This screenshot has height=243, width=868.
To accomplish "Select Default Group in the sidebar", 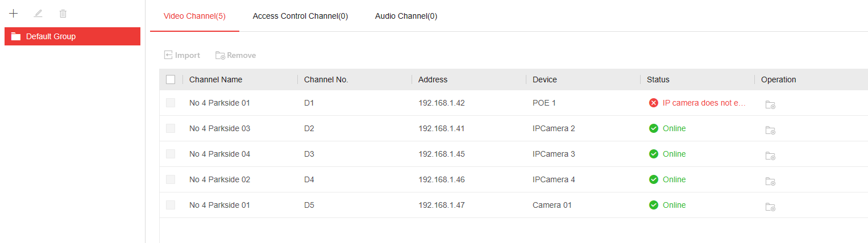I will click(x=72, y=36).
